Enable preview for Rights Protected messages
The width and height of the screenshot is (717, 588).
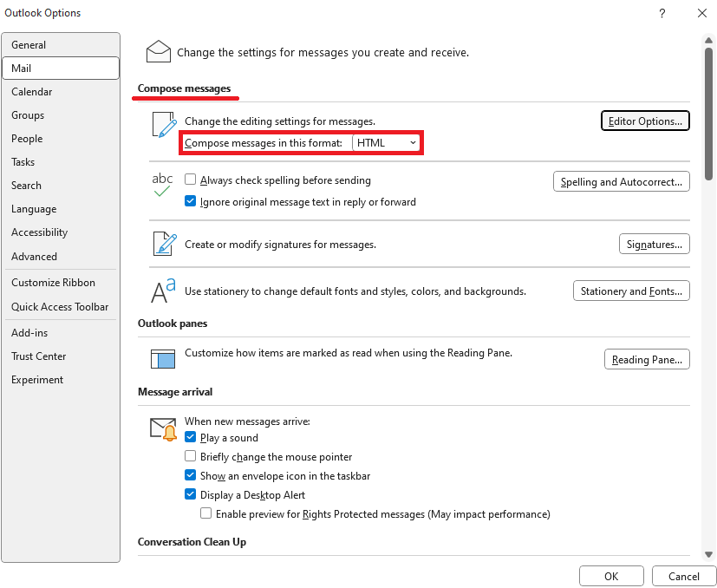pos(205,513)
